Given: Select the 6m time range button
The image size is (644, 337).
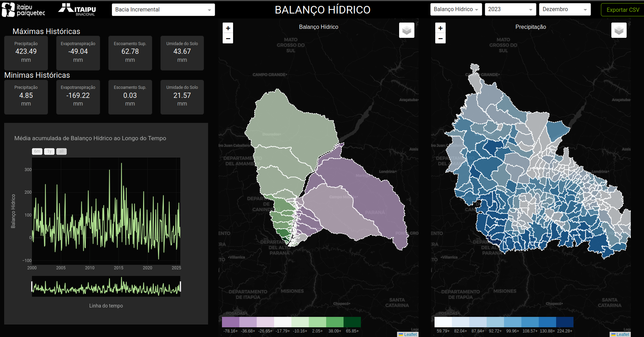Looking at the screenshot, I should coord(37,151).
